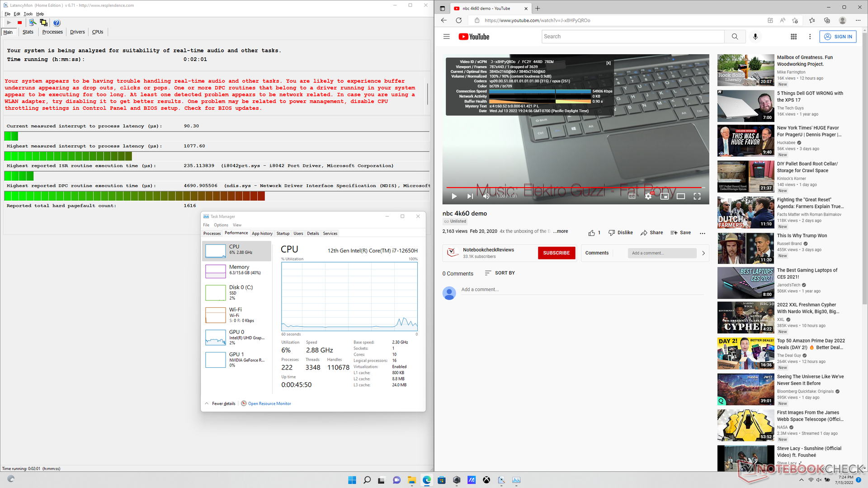868x488 pixels.
Task: Click the stacked windows toolbar icon in LatencyMon
Action: [x=43, y=23]
